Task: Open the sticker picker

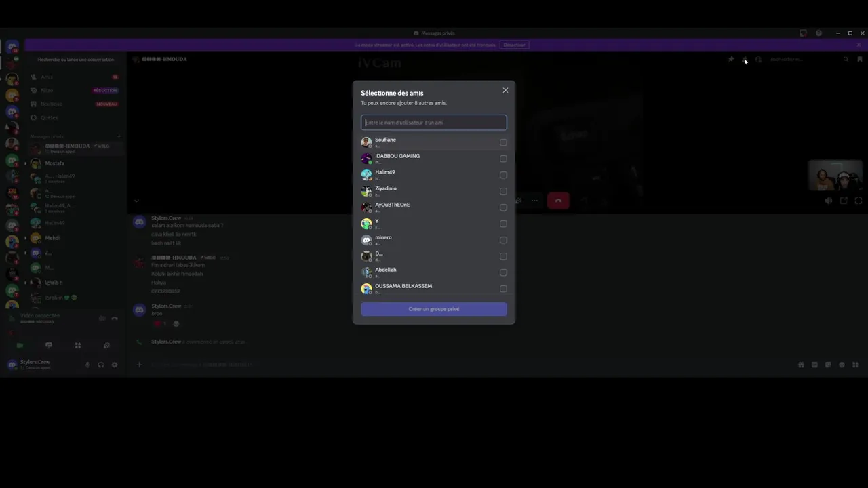Action: coord(828,365)
